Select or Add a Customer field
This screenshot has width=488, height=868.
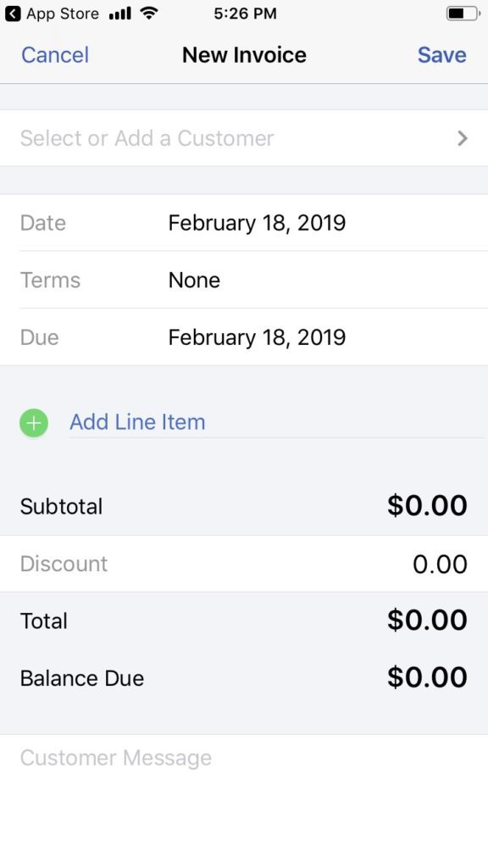point(244,138)
